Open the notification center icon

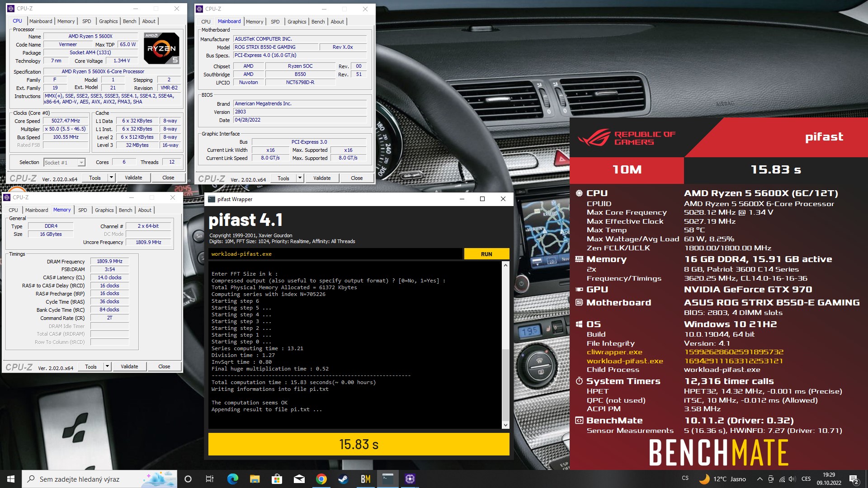tap(854, 479)
